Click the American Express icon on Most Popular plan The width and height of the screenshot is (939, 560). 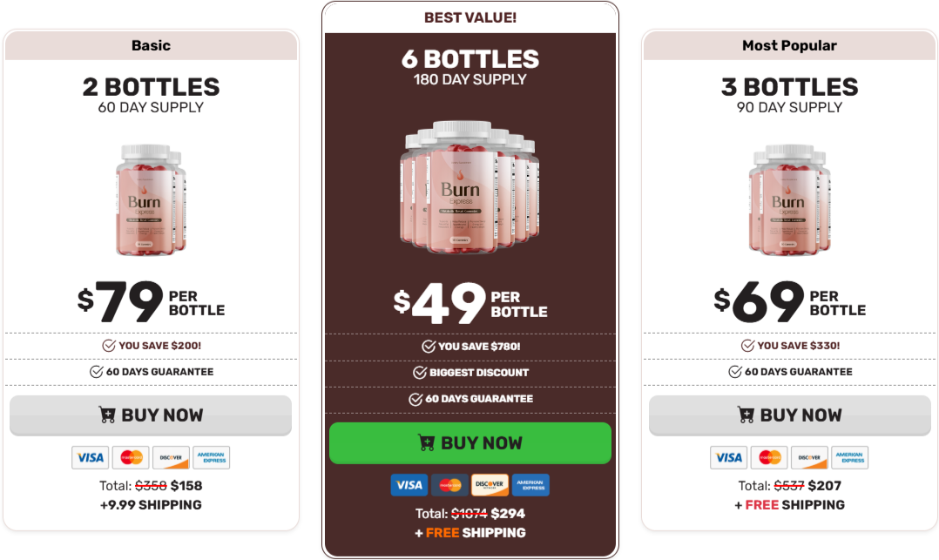[x=850, y=457]
